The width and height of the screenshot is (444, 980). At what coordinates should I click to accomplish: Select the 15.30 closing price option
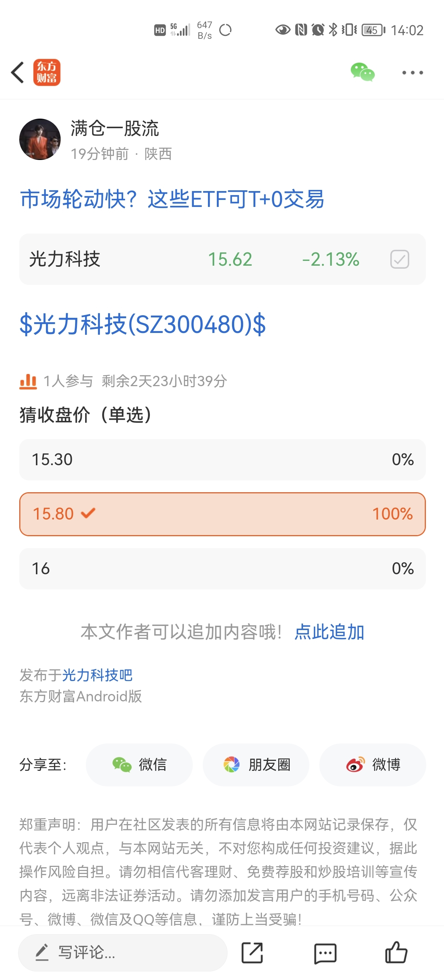(222, 460)
